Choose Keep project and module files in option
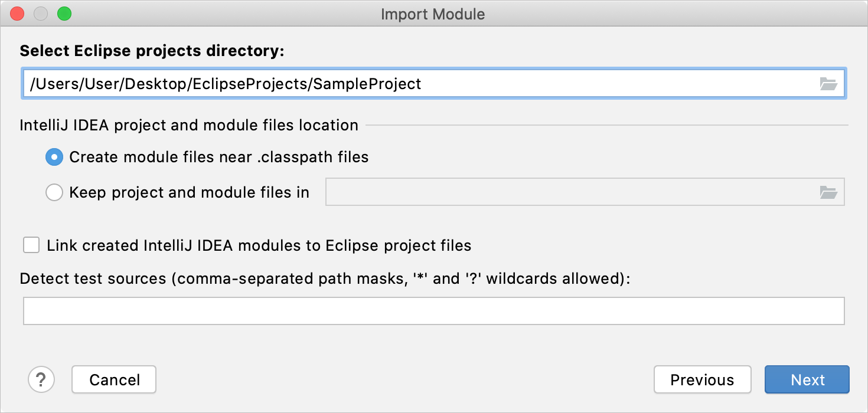Screen dimensions: 868x413 click(x=54, y=192)
